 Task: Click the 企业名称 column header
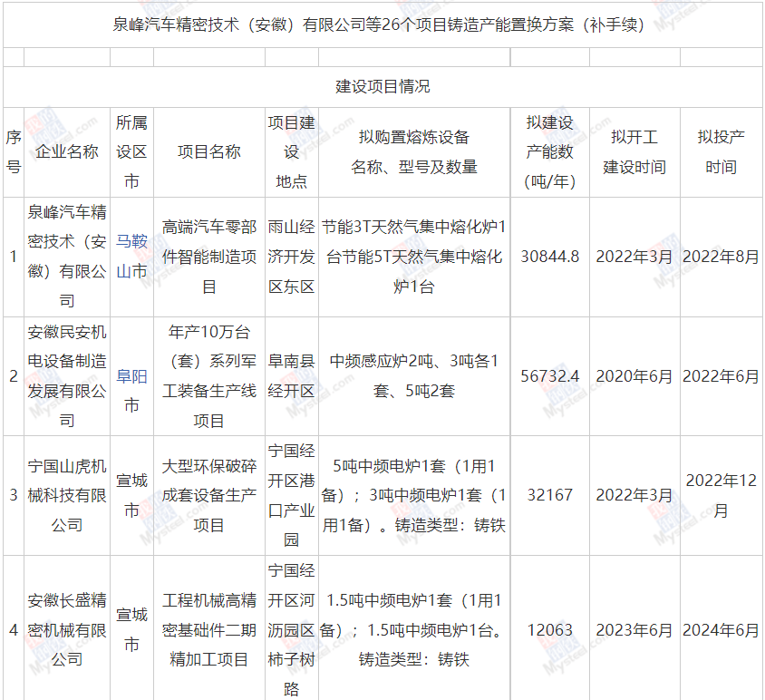pos(67,151)
